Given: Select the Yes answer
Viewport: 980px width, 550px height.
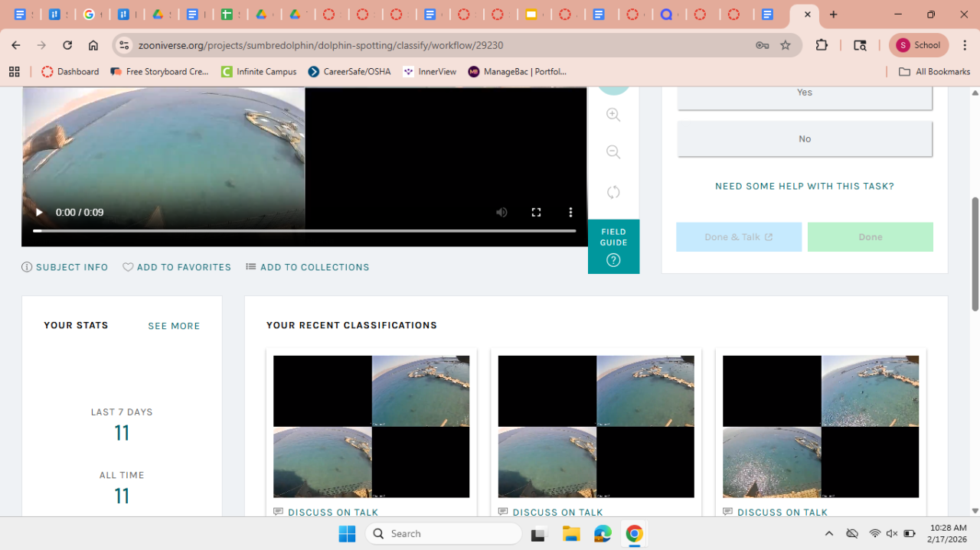Looking at the screenshot, I should (805, 93).
